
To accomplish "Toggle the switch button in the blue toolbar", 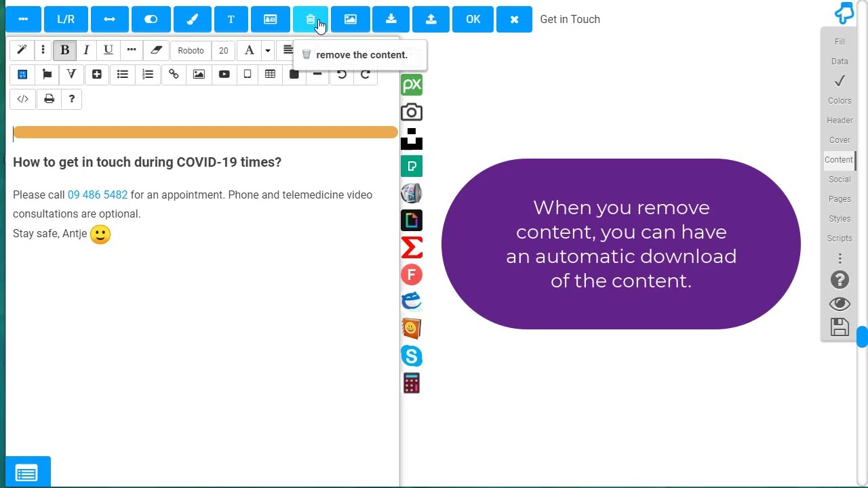I will click(x=151, y=20).
